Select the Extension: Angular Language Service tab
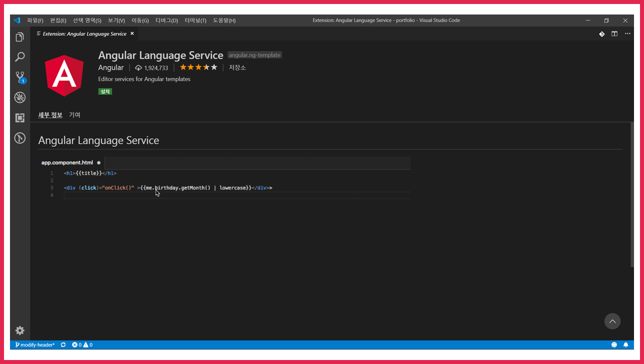Viewport: 644px width, 364px height. [x=84, y=34]
